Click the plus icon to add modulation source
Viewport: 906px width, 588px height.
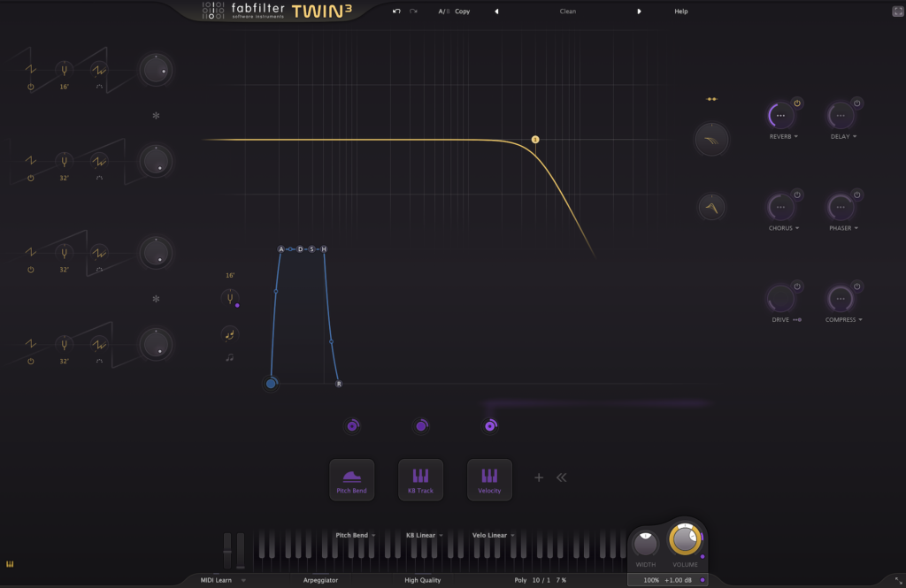538,477
